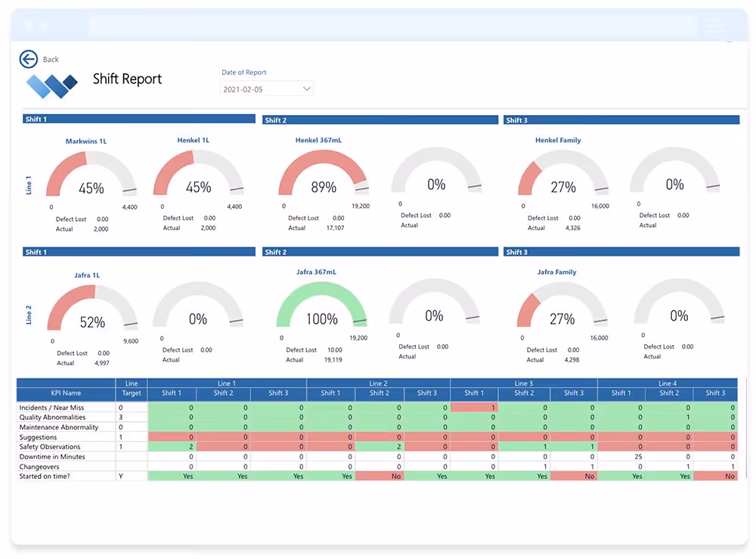The width and height of the screenshot is (756, 559).
Task: Select the Quality Abnormalities row label
Action: pyautogui.click(x=52, y=418)
